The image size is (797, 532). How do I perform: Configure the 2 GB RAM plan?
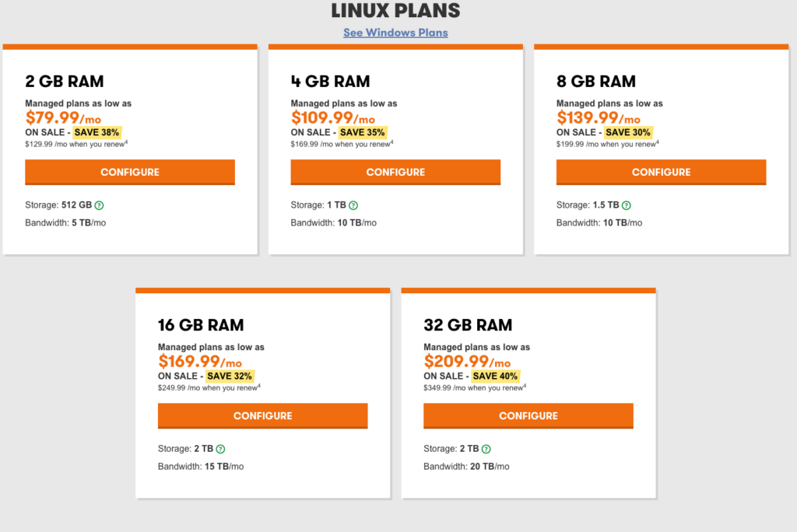130,172
